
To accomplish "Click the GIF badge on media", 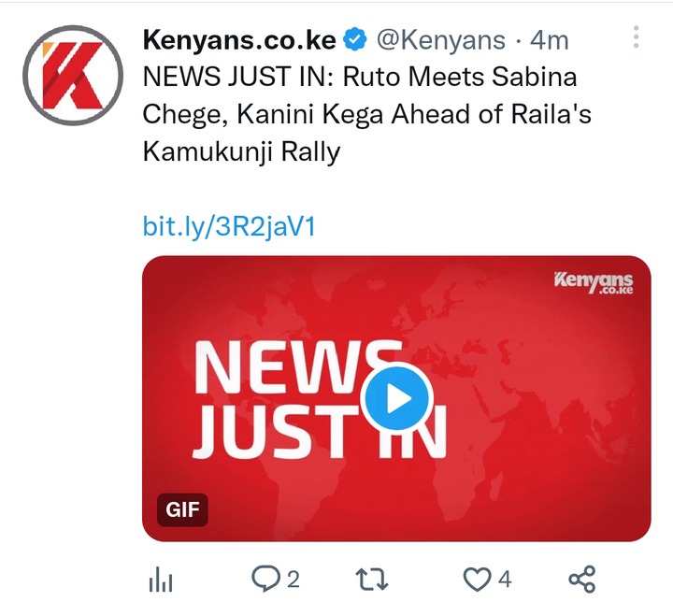I will 182,509.
